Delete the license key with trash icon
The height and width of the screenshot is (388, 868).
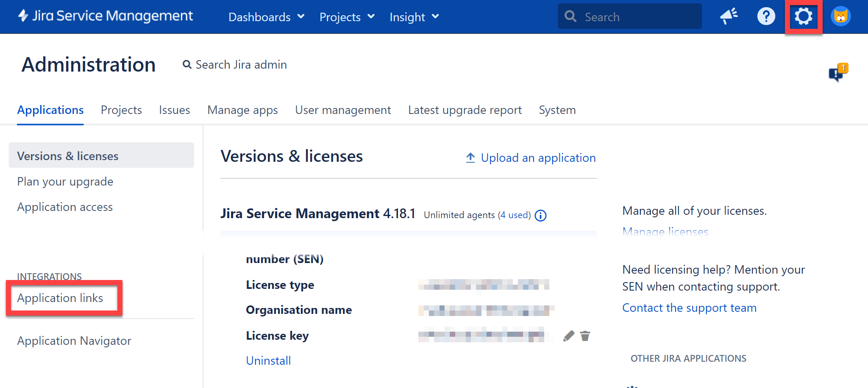(585, 336)
